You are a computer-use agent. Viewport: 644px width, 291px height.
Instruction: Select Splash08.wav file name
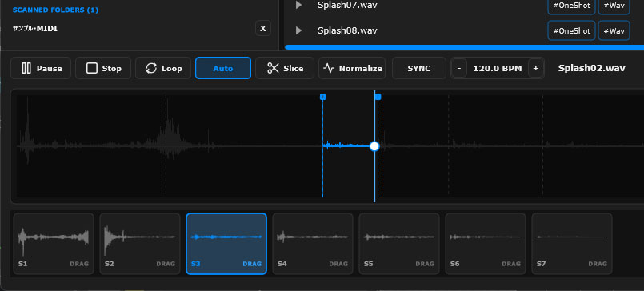(x=347, y=30)
